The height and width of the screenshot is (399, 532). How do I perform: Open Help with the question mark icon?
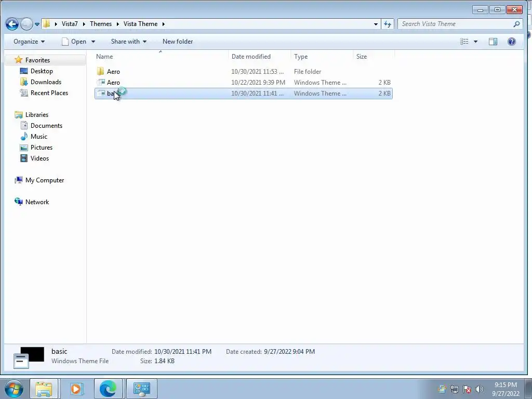(511, 42)
